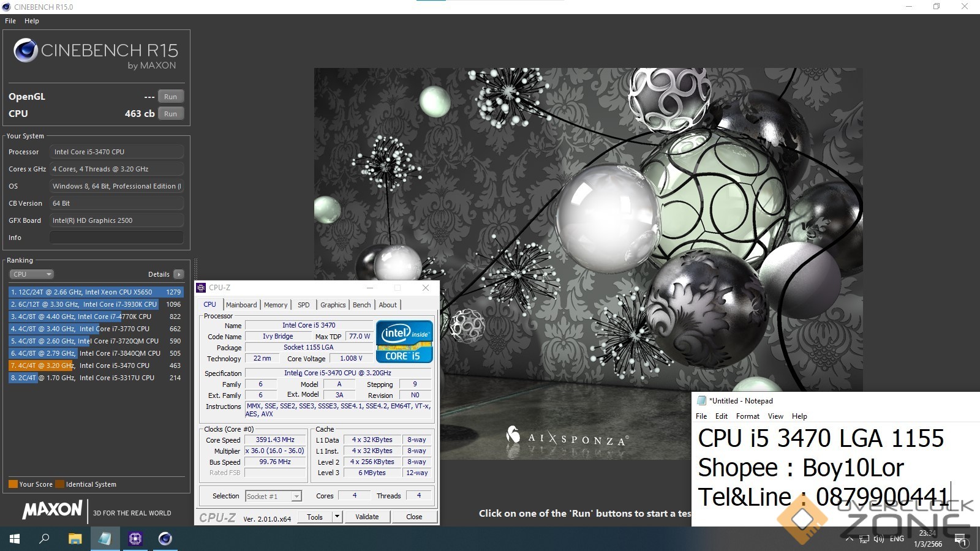
Task: Click the volume speaker tray icon
Action: [x=878, y=539]
